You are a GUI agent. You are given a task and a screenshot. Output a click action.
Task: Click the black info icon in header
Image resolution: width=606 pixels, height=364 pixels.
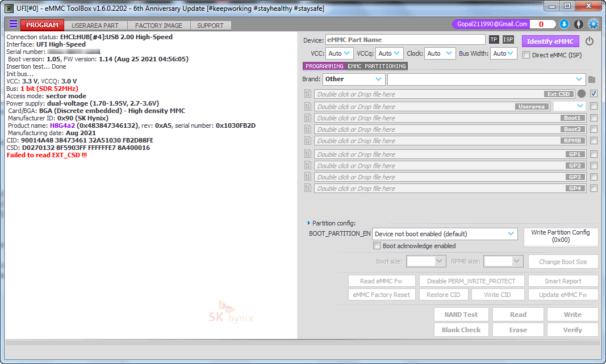click(578, 24)
